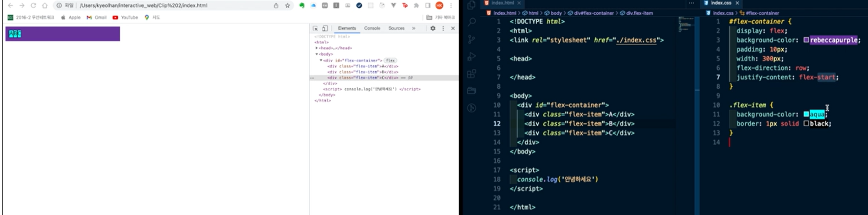Click the purple flex container on page
868x215 pixels.
pyautogui.click(x=63, y=34)
